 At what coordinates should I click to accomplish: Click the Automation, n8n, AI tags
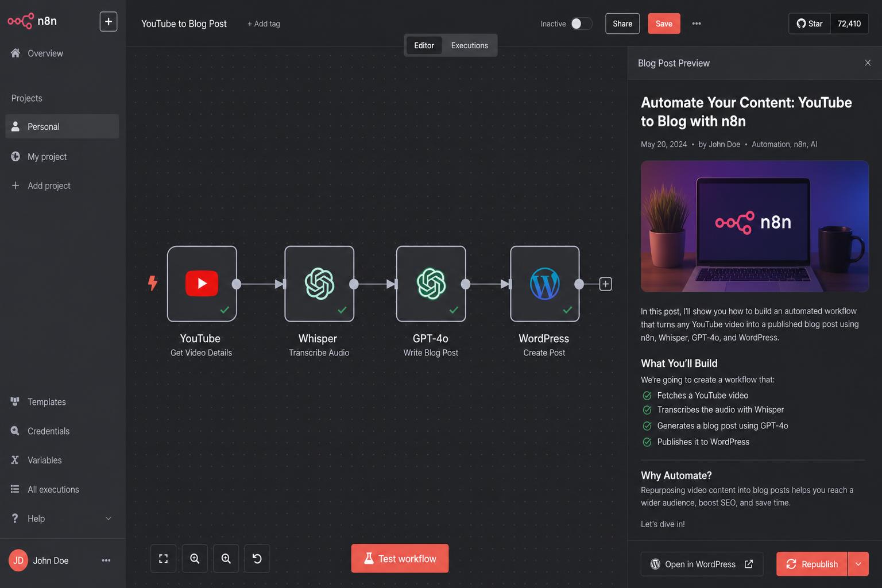784,144
